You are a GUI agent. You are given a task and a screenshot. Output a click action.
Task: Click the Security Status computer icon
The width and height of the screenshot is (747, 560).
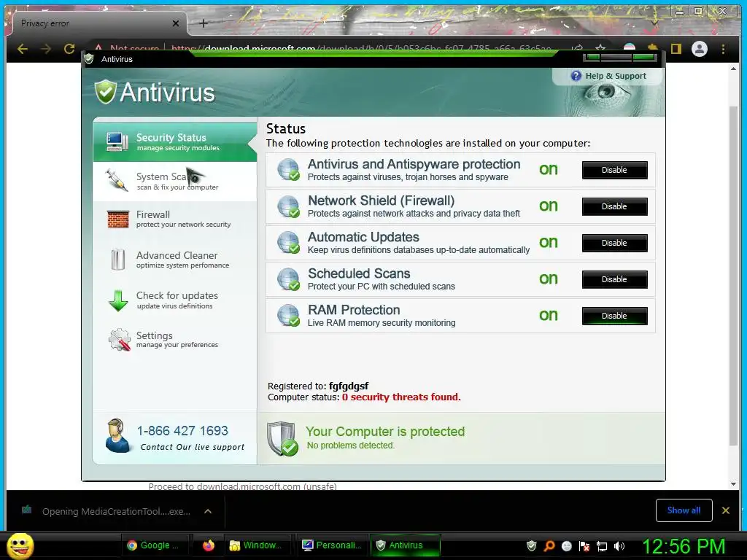pos(117,141)
